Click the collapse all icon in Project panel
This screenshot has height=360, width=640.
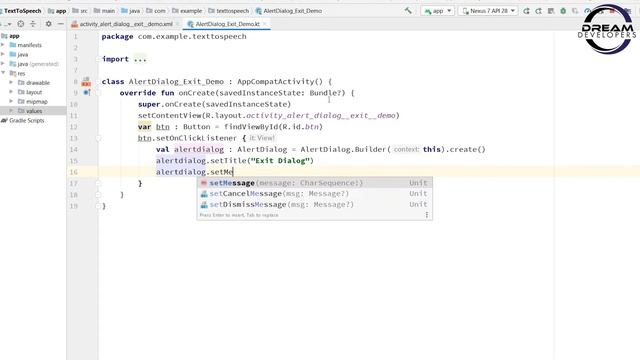coord(33,24)
